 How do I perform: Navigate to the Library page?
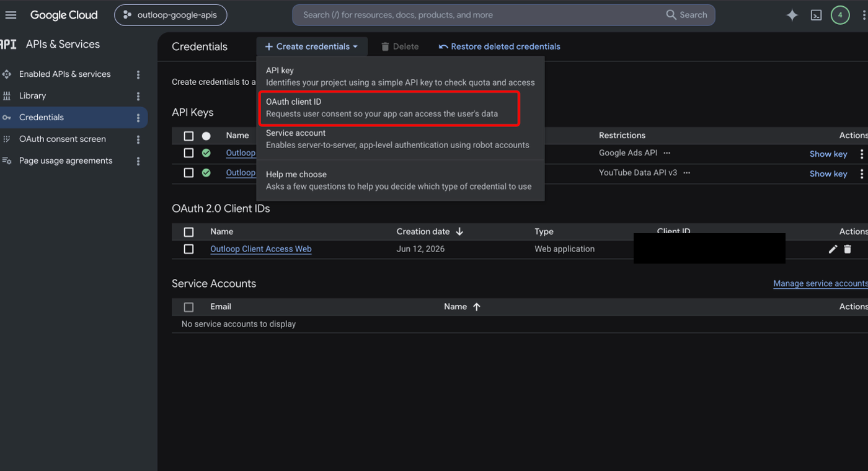coord(33,95)
